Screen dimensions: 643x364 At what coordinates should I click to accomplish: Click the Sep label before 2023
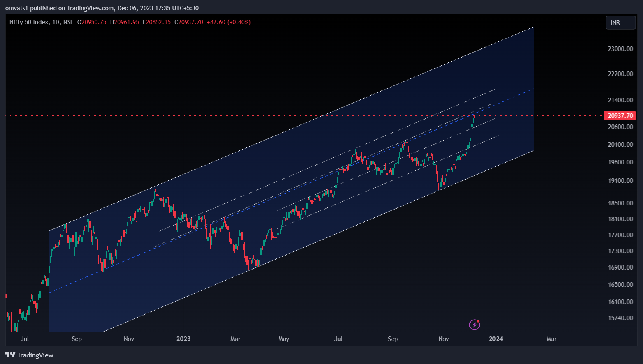coord(77,339)
